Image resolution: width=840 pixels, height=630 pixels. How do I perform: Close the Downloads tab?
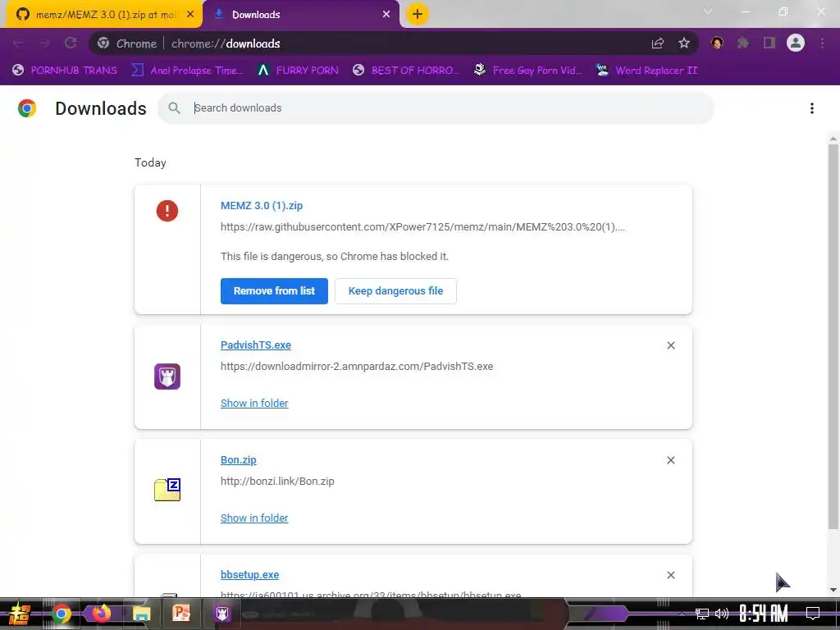386,15
